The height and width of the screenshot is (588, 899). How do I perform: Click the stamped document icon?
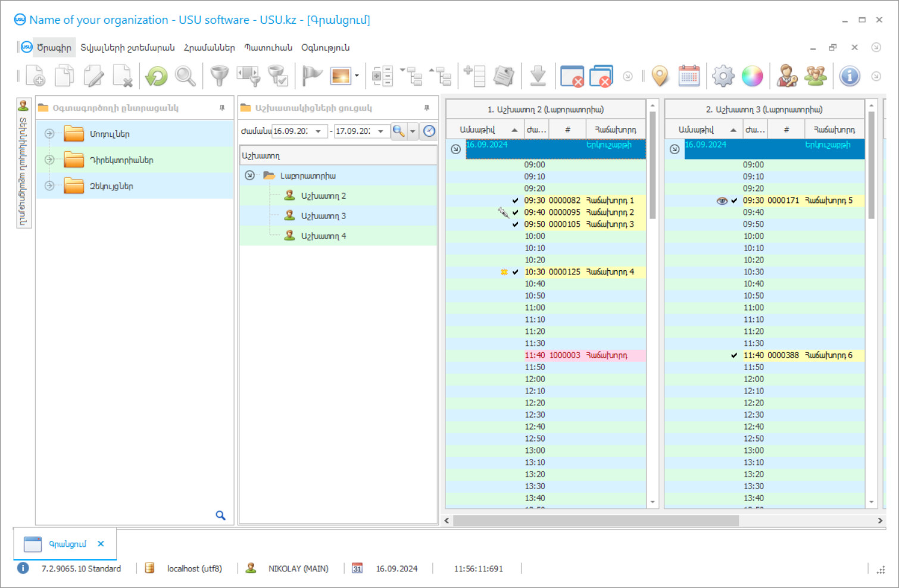(x=504, y=76)
